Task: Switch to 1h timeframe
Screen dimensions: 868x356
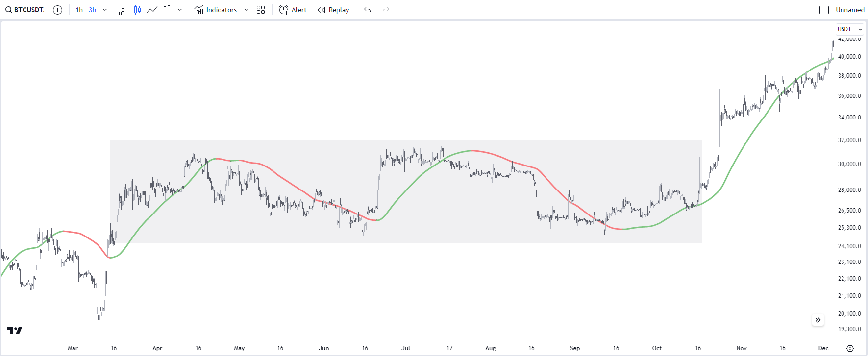Action: tap(79, 10)
